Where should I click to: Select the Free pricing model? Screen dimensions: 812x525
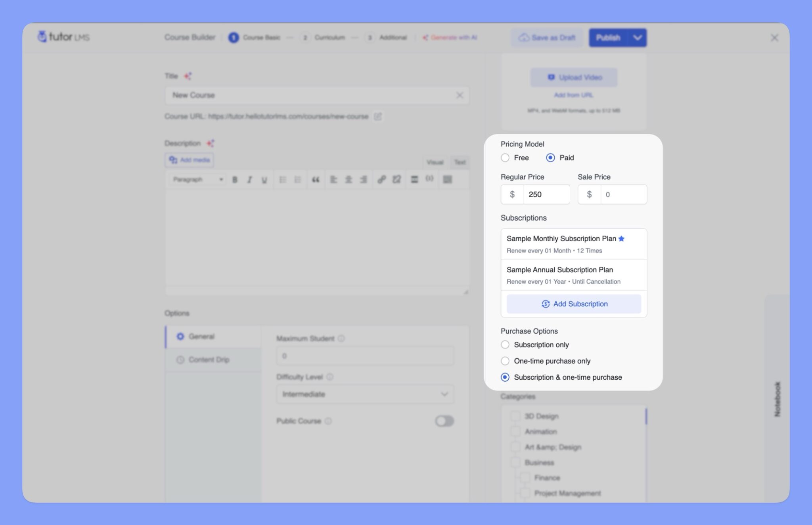point(505,158)
